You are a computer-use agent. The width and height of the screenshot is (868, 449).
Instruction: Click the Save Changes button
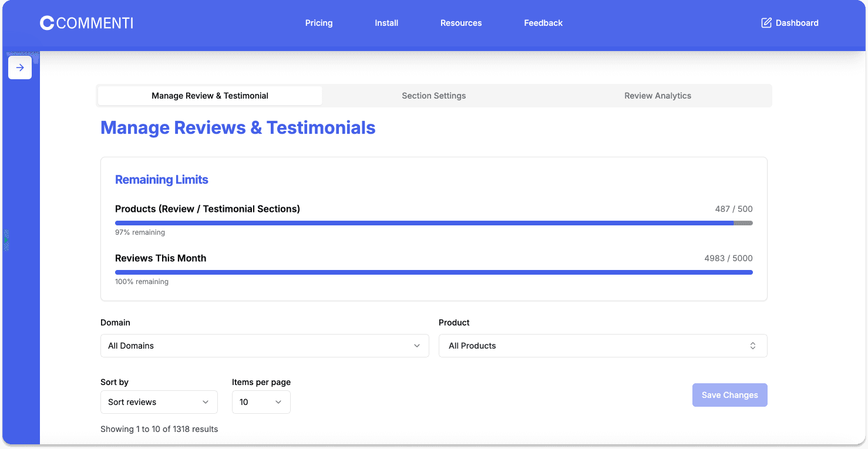pyautogui.click(x=730, y=395)
